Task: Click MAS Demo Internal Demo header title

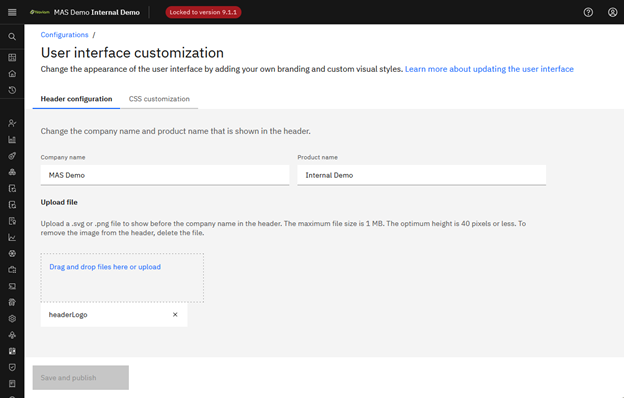Action: click(97, 12)
